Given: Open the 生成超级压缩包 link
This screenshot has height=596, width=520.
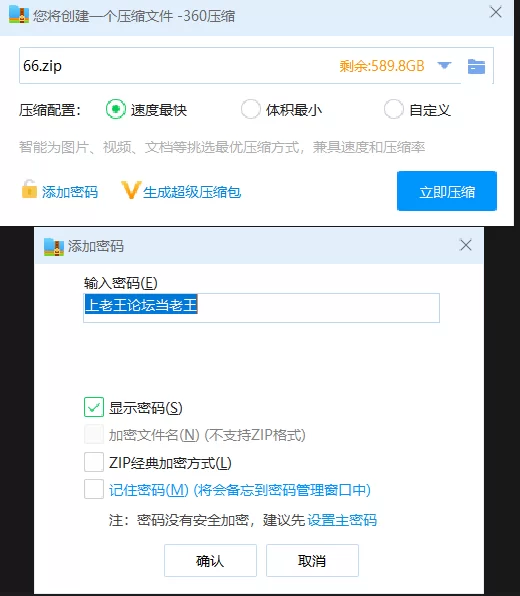Looking at the screenshot, I should [192, 192].
